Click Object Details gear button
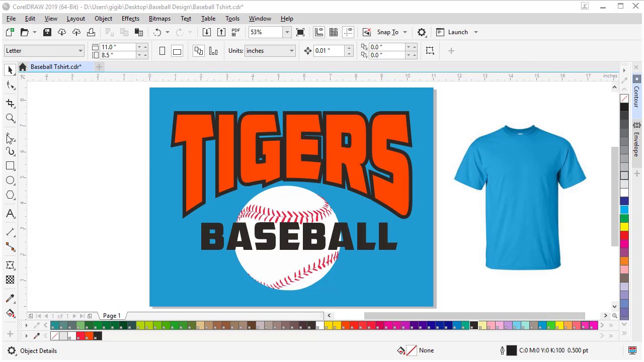 coord(12,351)
